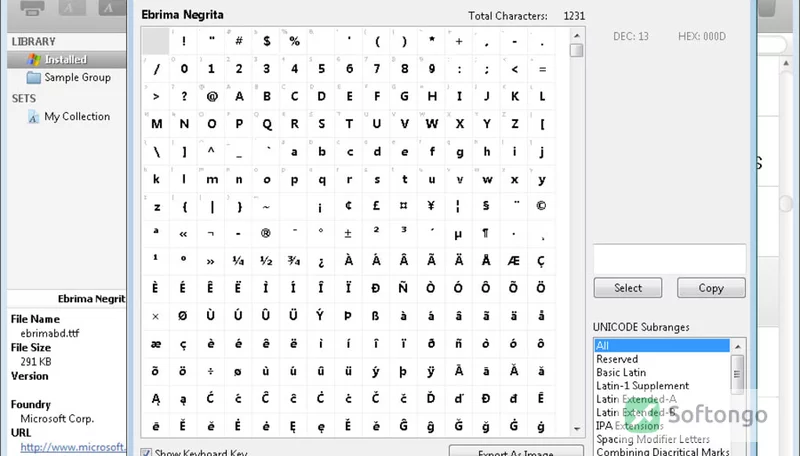Viewport: 800px width, 456px height.
Task: Open the Sample Group folder
Action: coord(78,78)
